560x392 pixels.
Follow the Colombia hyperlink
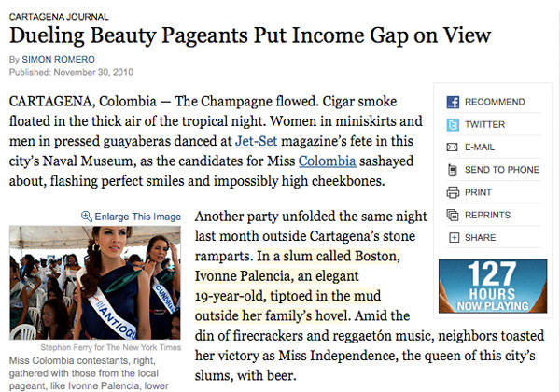point(328,161)
